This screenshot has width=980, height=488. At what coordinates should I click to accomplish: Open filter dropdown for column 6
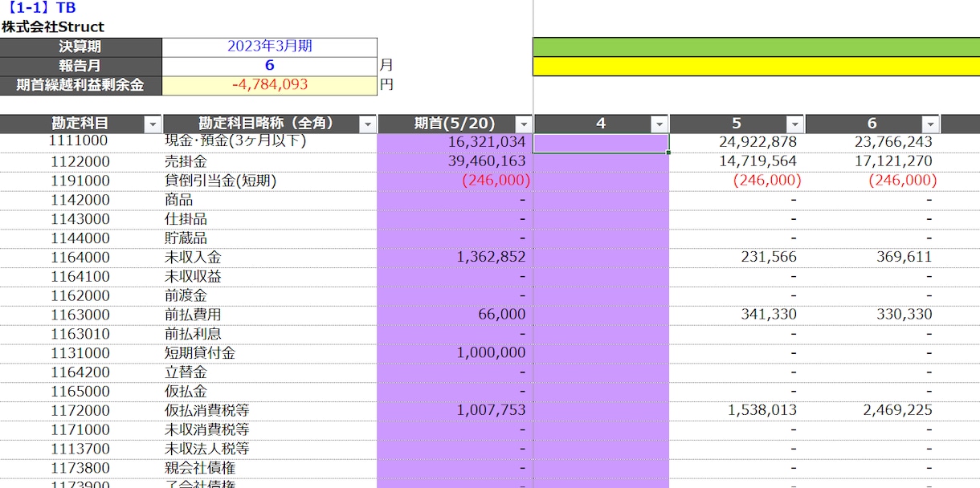tap(931, 124)
